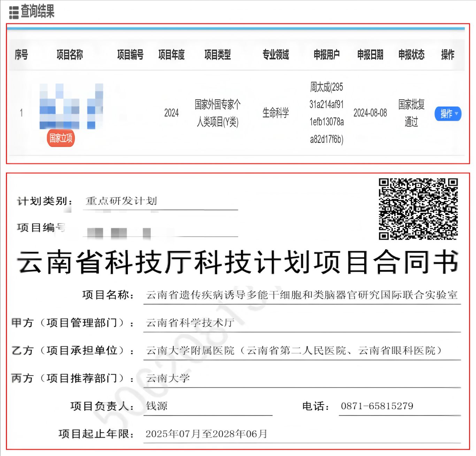
Task: Click the 项目起止年限 label
Action: click(96, 434)
